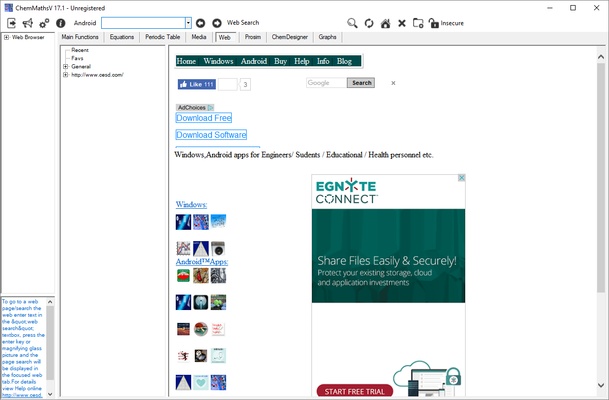Click the Web Search label
The height and width of the screenshot is (400, 609).
click(243, 23)
